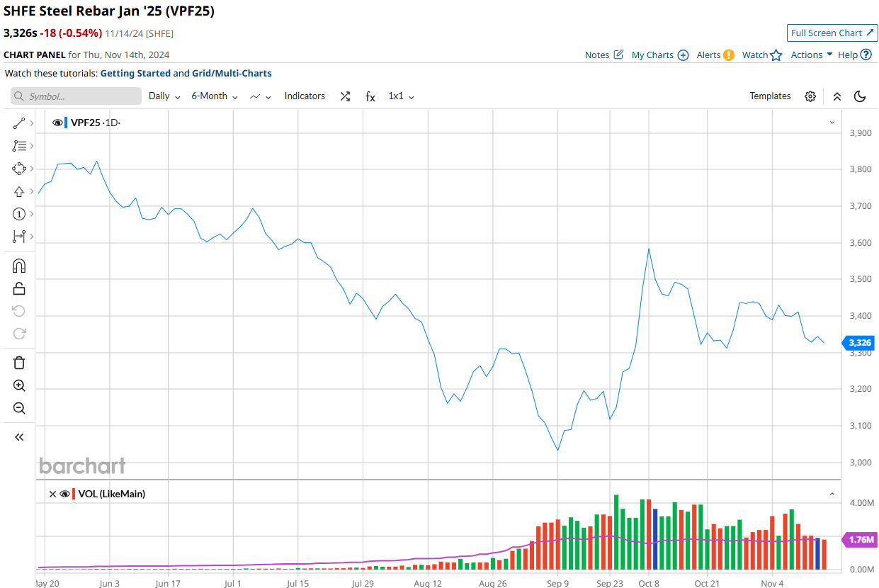Viewport: 879px width, 588px height.
Task: Open the Getting Started tutorial link
Action: click(135, 73)
